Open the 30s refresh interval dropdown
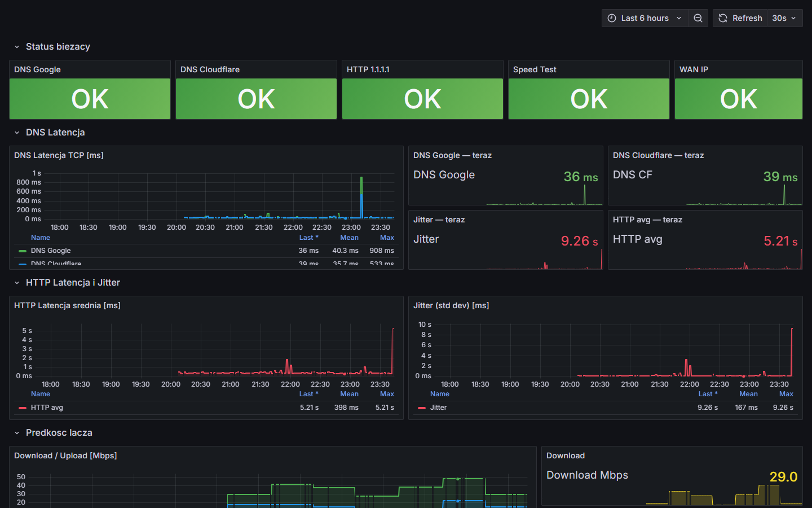The image size is (812, 508). click(x=784, y=18)
